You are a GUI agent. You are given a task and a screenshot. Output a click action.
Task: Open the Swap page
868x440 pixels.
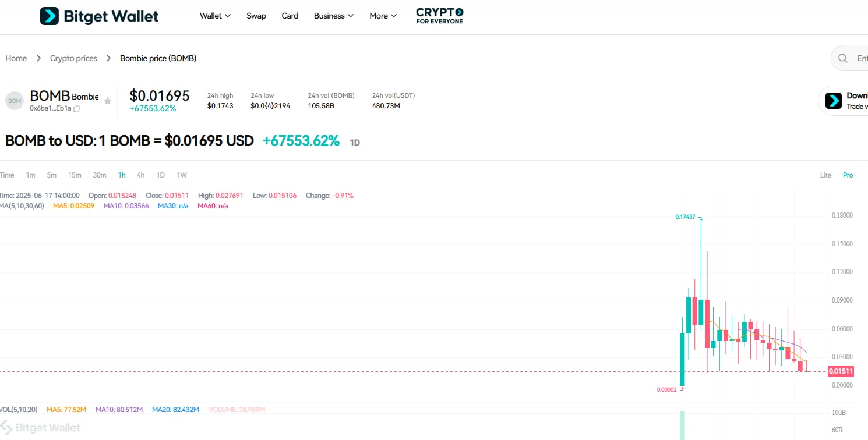(256, 16)
